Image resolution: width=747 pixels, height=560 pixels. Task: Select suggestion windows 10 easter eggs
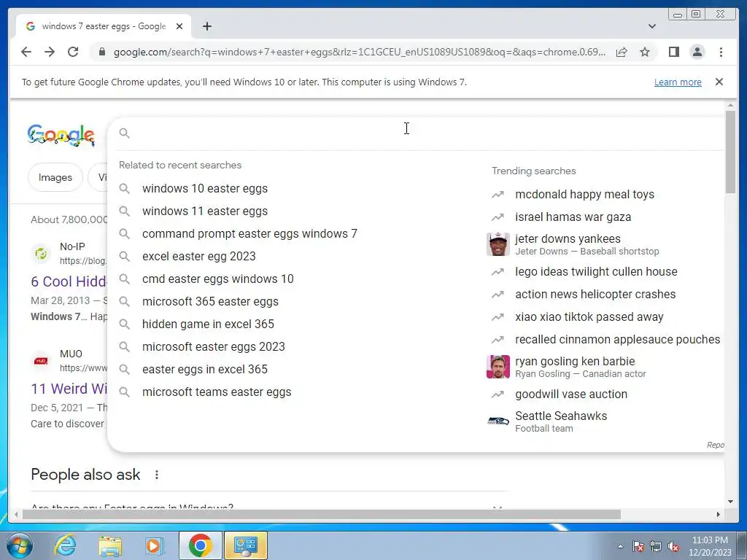[x=205, y=189]
